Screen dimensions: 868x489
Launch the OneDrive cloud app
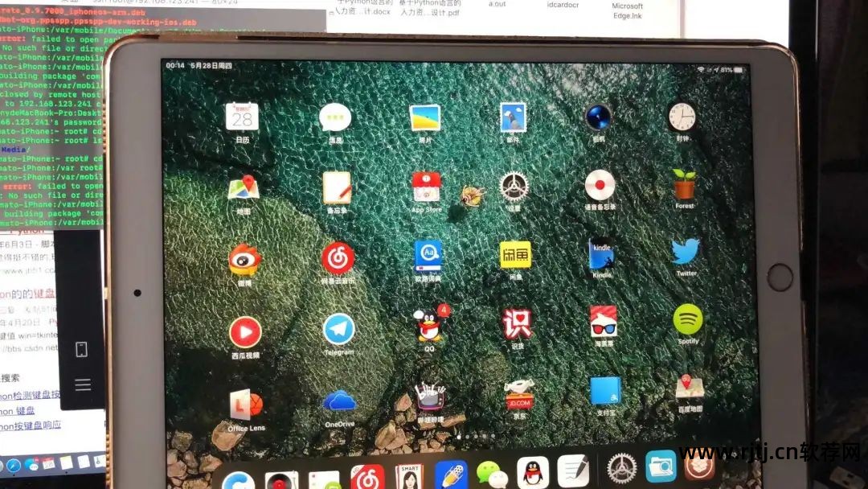[x=340, y=401]
